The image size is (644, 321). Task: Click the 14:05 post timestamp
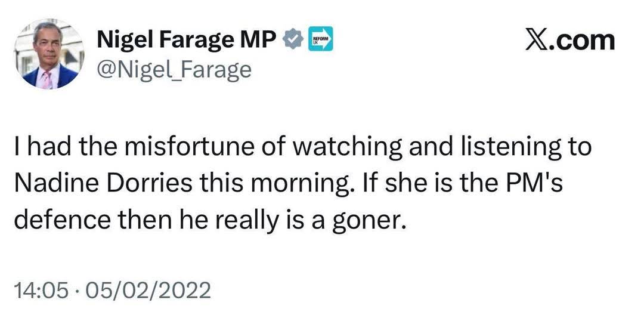[x=39, y=290]
